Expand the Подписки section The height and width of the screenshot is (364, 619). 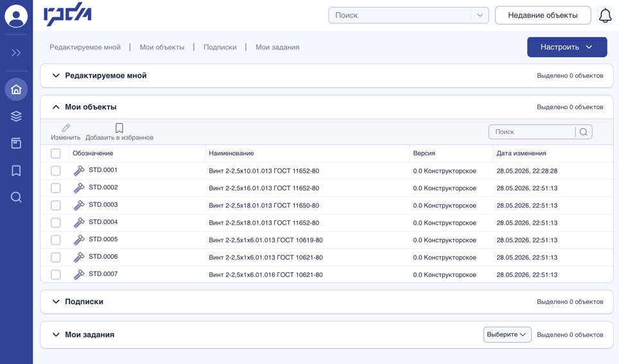pos(56,302)
